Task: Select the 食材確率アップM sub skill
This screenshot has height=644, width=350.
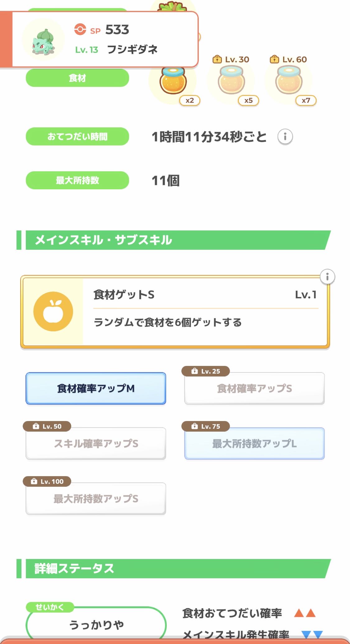Action: [96, 388]
